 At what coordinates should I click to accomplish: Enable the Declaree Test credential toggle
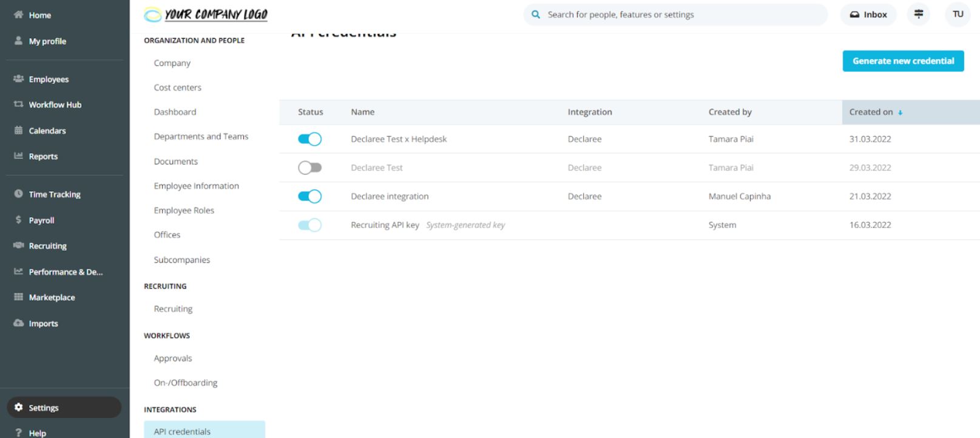tap(309, 168)
